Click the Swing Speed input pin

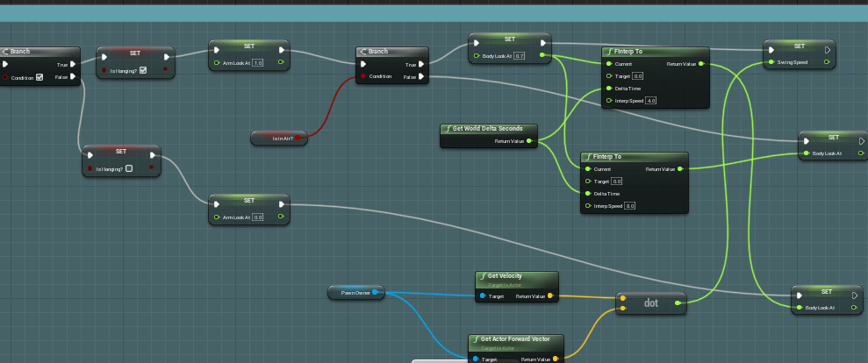pos(770,62)
